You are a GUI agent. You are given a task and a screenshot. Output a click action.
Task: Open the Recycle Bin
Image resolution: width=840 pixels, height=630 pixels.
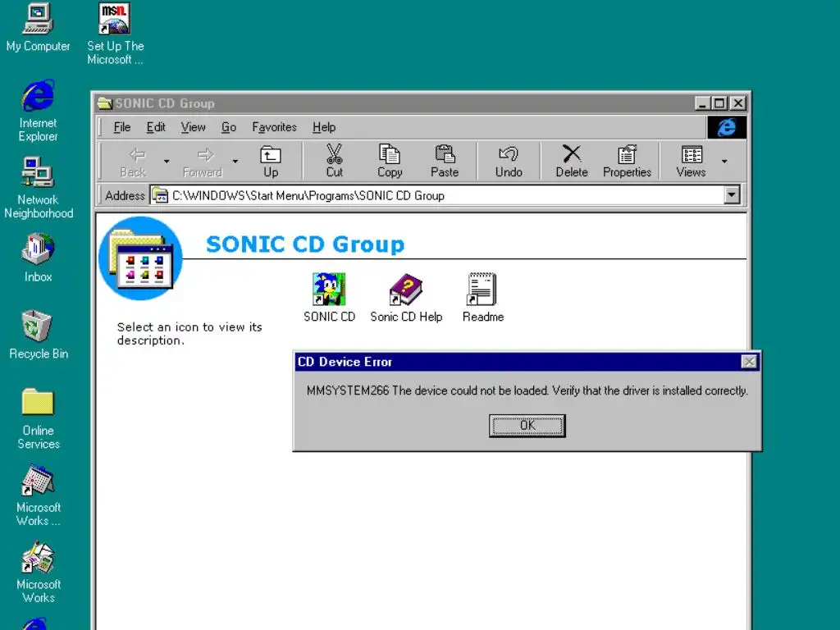click(x=38, y=335)
